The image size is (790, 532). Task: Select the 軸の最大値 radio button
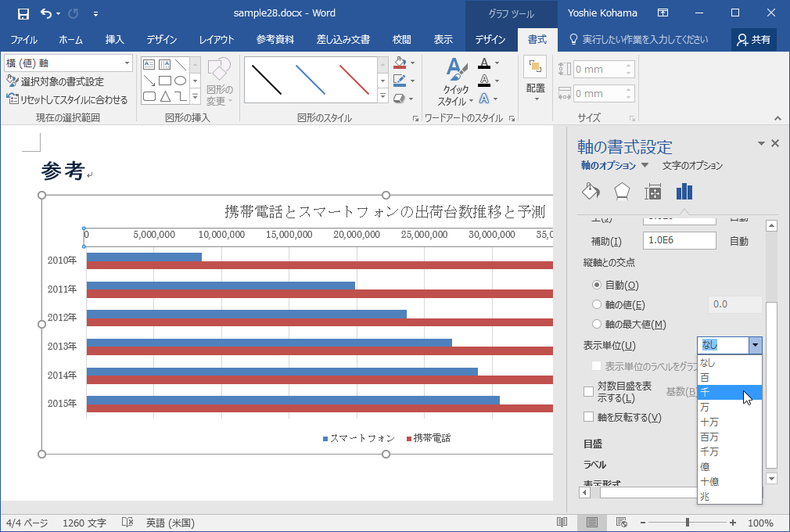(x=598, y=325)
